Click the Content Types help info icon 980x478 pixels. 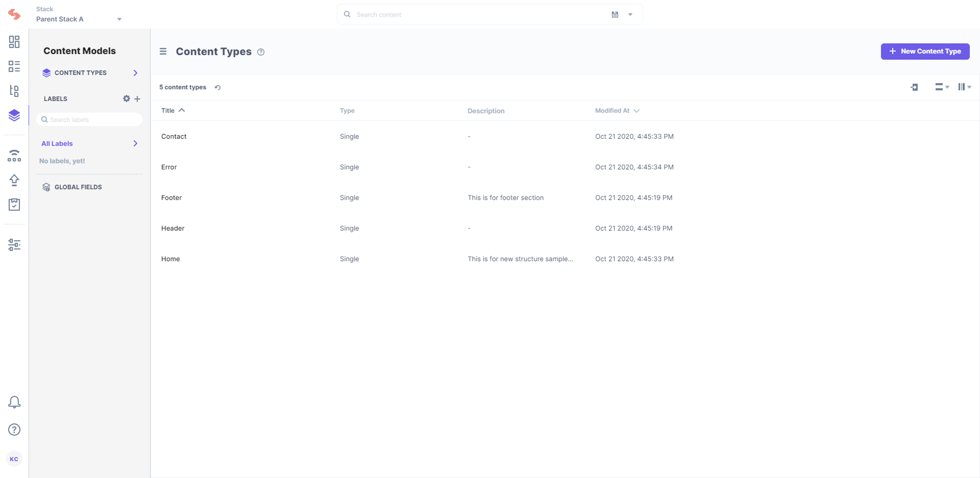[261, 52]
